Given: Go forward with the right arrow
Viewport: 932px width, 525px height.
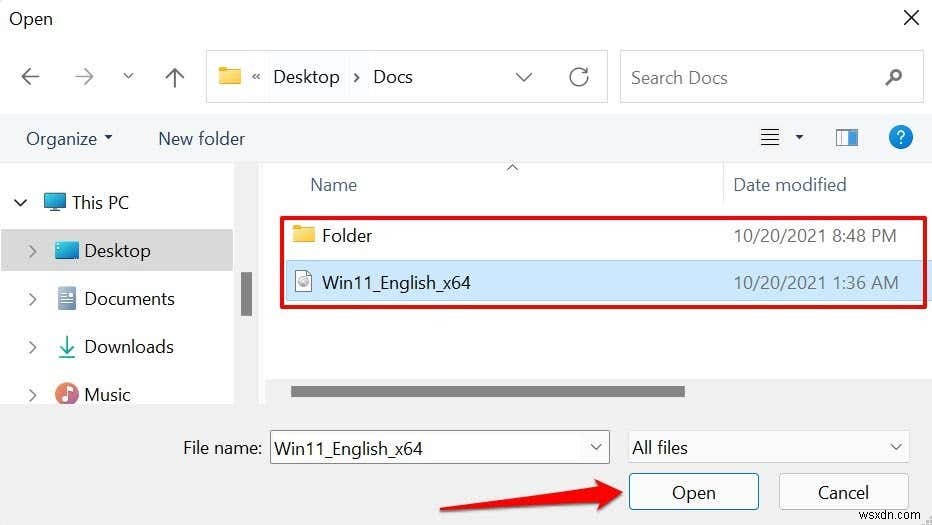Looking at the screenshot, I should coord(84,77).
